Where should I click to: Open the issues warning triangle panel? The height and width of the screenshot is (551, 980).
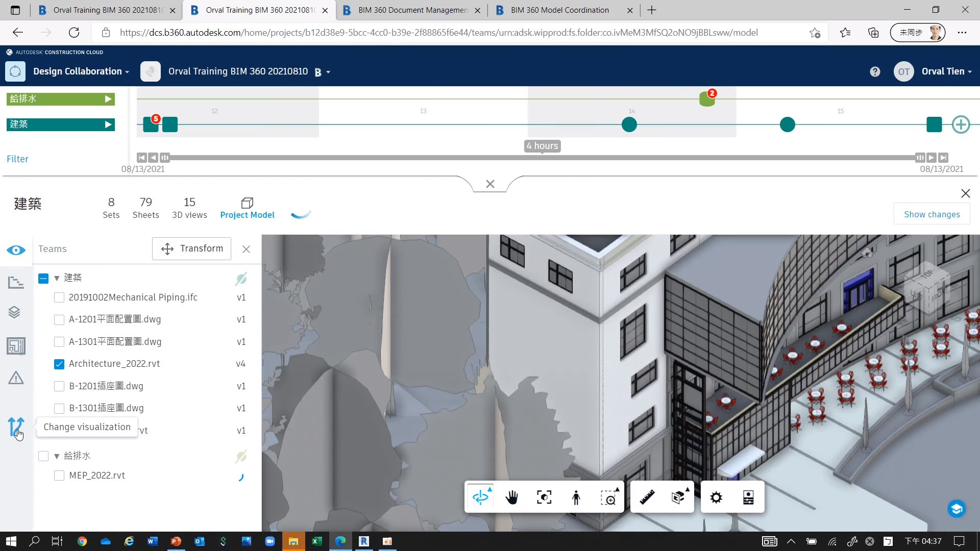tap(16, 378)
